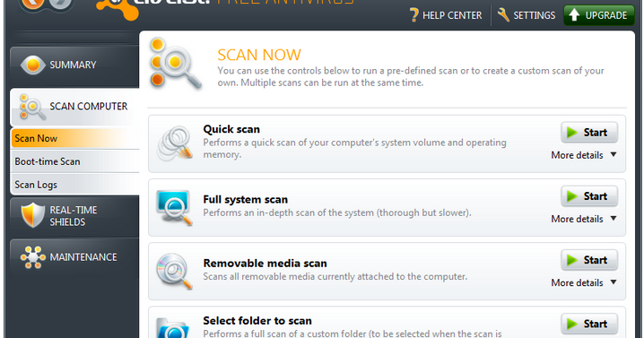
Task: Click the green Upgrade button
Action: [599, 15]
